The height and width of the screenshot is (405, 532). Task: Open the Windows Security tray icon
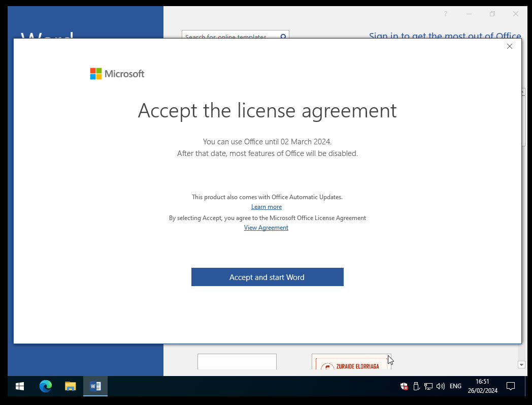coord(404,386)
